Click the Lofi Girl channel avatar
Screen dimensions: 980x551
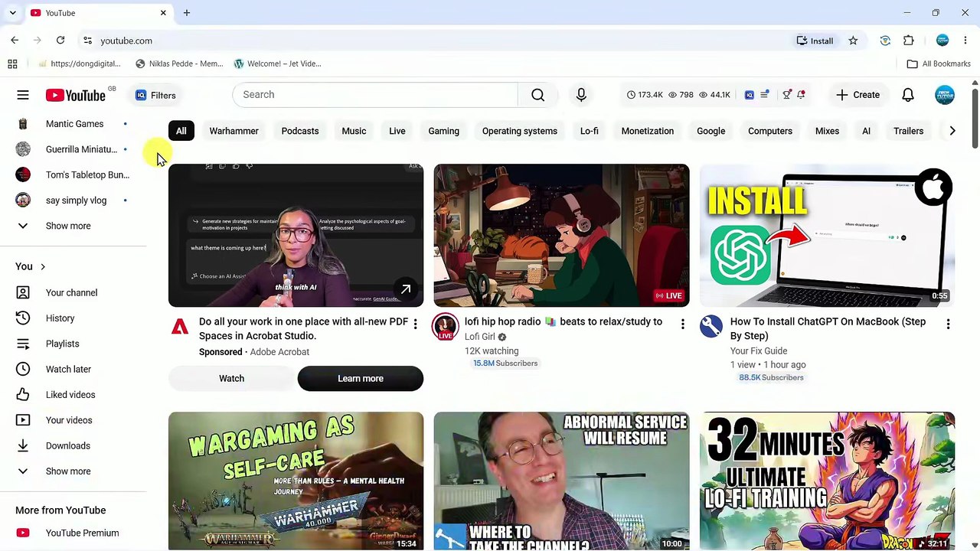[446, 327]
